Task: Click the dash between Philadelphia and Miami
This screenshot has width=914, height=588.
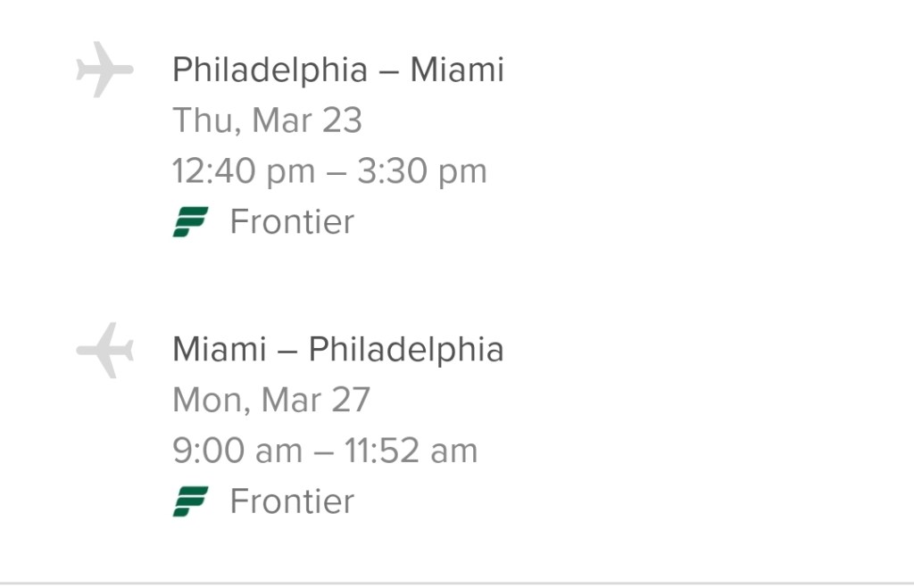Action: click(388, 71)
